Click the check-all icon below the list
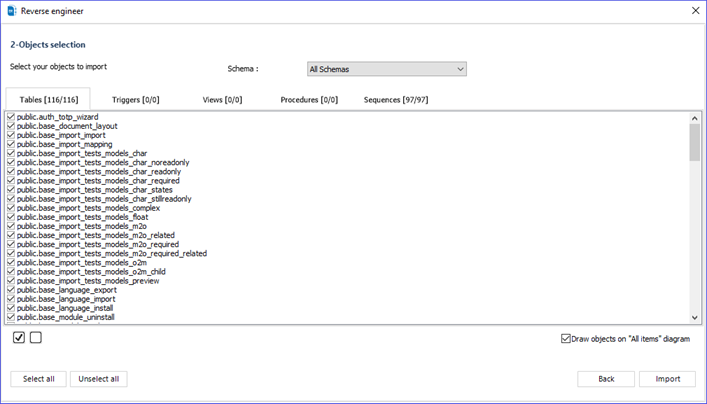Screen dimensions: 707x404 (x=18, y=337)
